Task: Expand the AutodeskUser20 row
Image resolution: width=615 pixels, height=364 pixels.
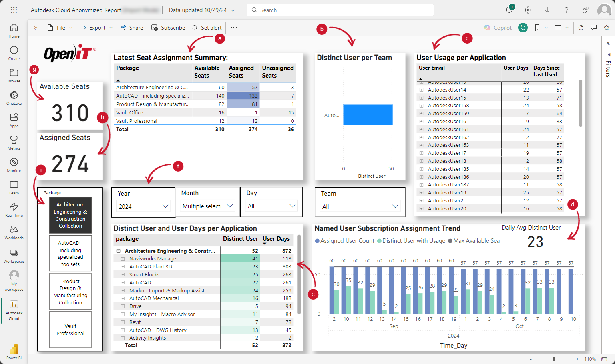Action: 421,209
